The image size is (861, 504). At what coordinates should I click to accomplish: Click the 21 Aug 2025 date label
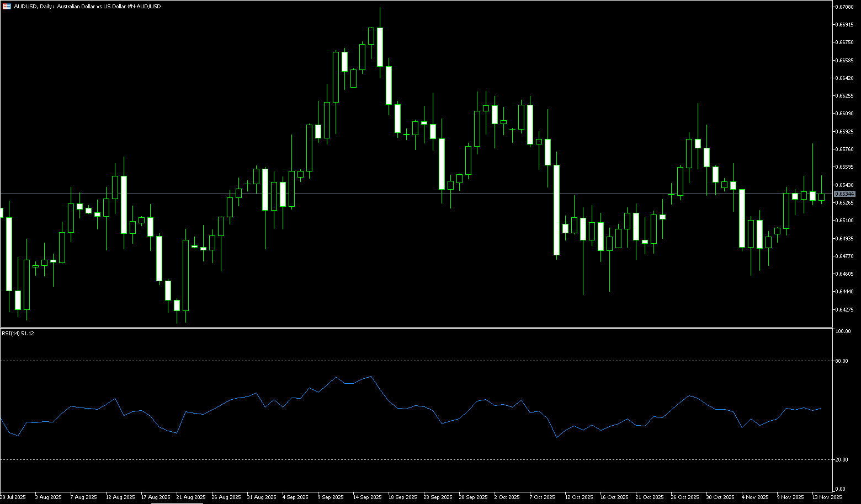(190, 497)
